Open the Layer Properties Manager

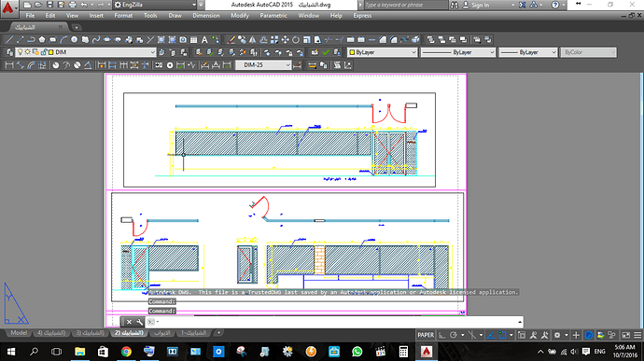coord(9,52)
